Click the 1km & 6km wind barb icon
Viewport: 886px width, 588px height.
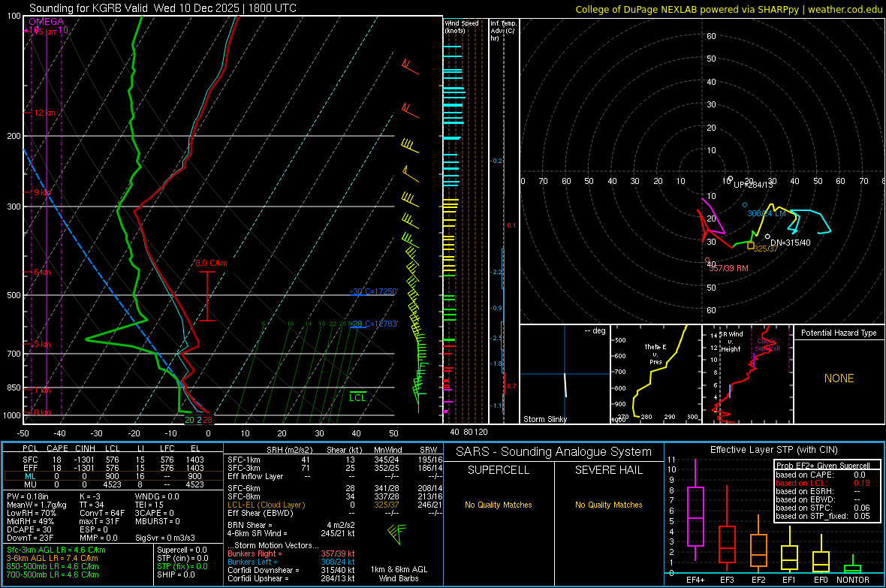coord(397,534)
